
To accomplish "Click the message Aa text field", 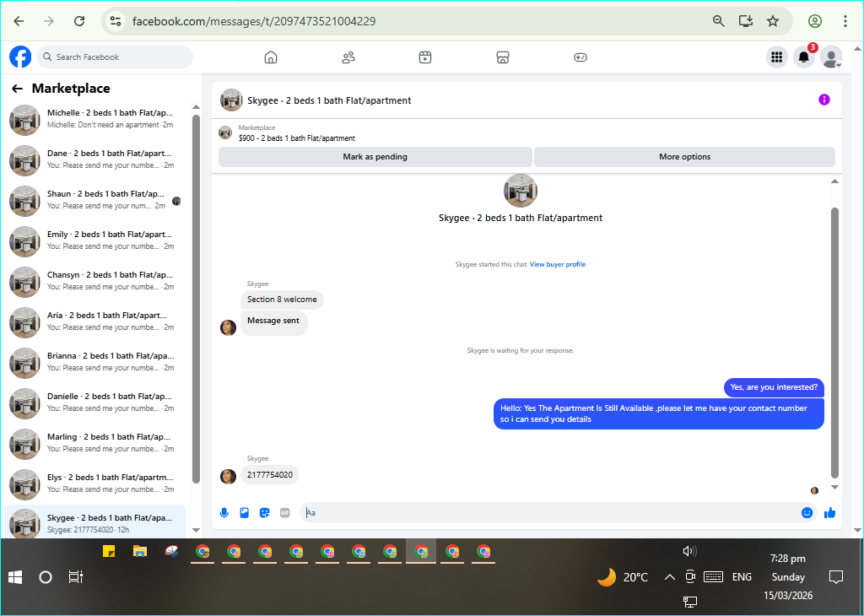I will (x=548, y=513).
